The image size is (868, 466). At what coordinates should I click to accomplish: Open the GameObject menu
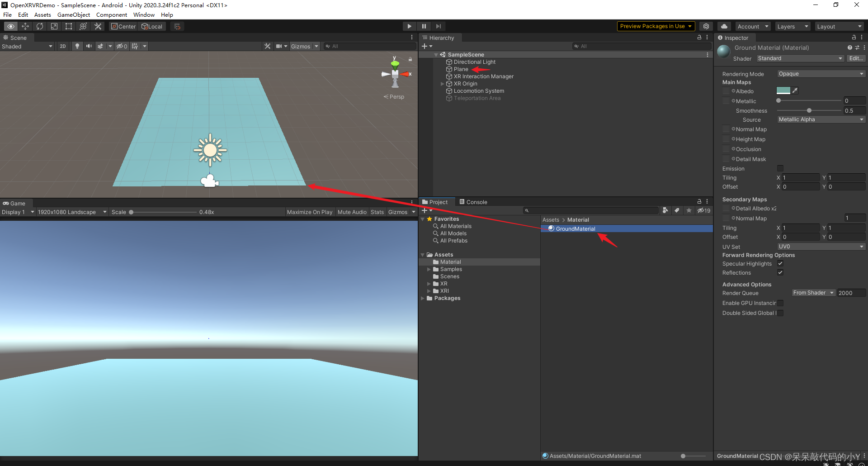click(73, 14)
